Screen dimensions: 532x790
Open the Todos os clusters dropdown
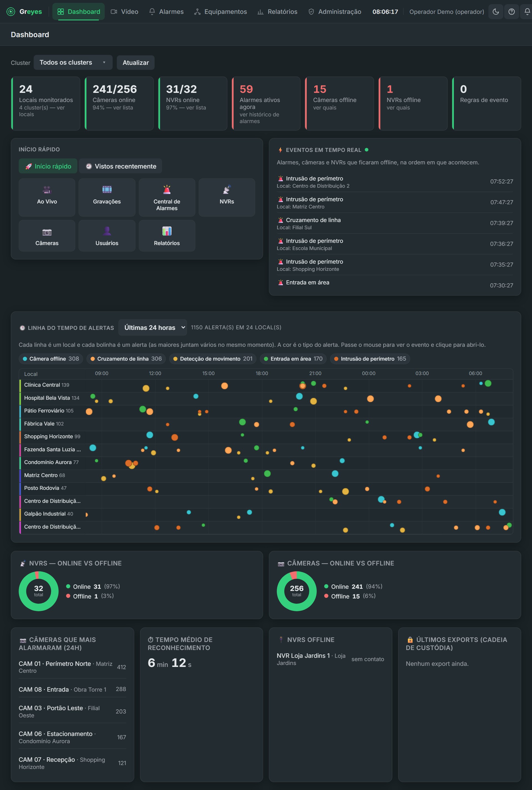point(73,62)
